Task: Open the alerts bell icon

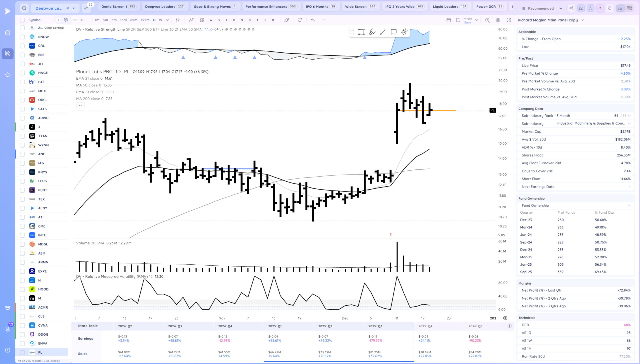Action: 610,8
